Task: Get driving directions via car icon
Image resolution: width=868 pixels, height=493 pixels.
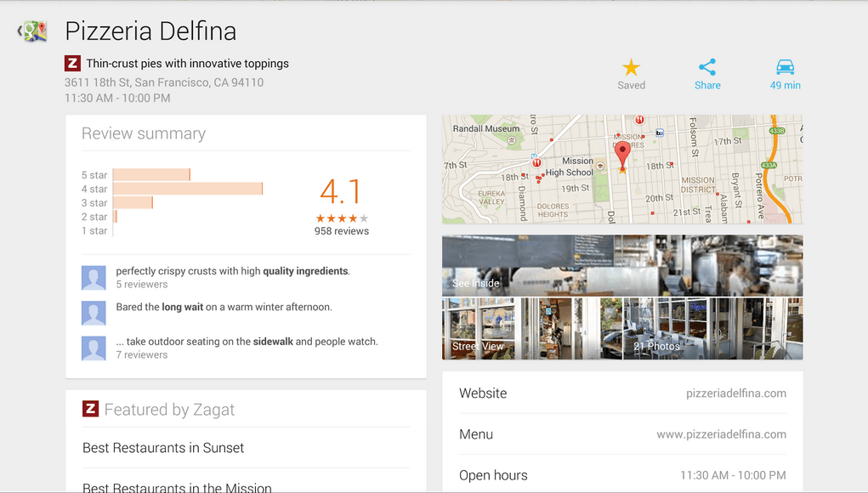Action: coord(785,67)
